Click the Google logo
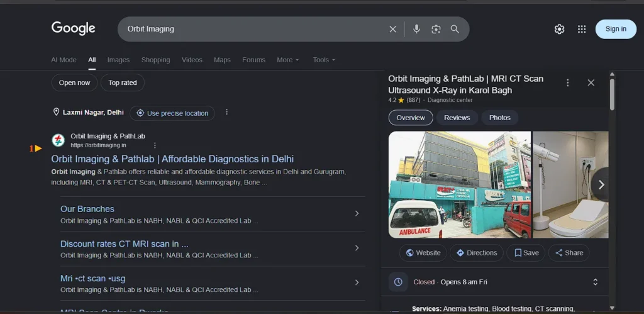 click(73, 28)
